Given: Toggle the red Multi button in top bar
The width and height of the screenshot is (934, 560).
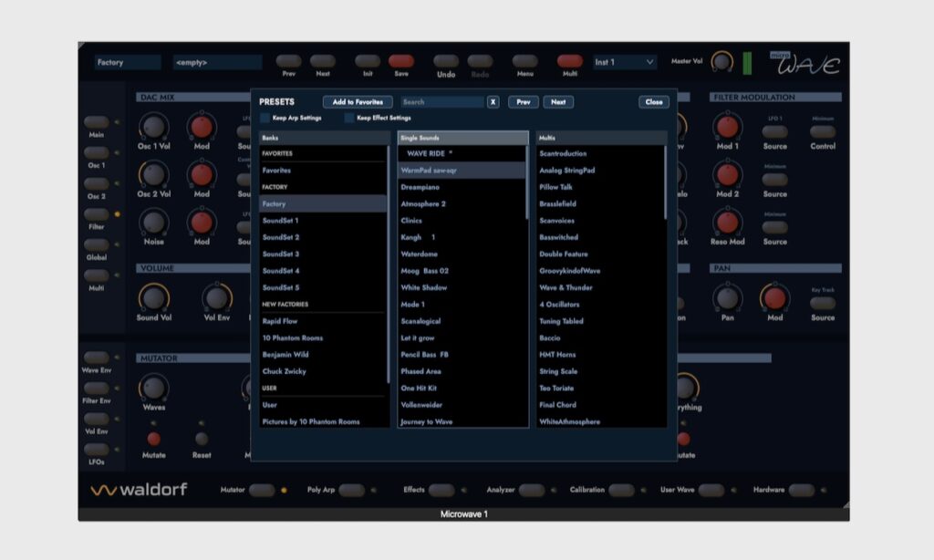Looking at the screenshot, I should tap(569, 61).
